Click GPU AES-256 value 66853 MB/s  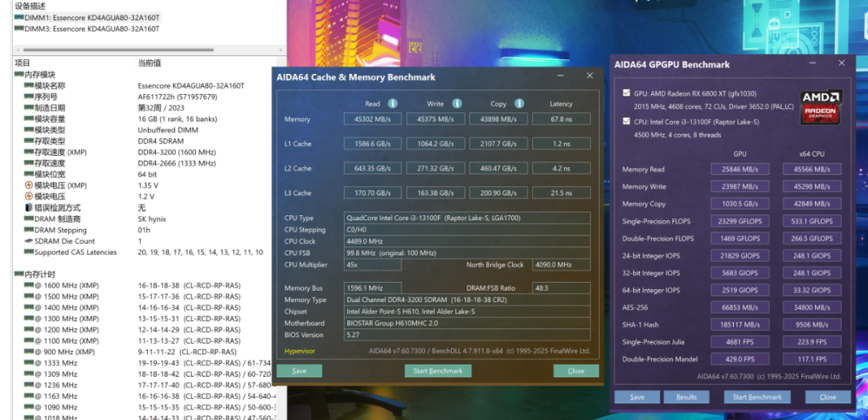[739, 307]
